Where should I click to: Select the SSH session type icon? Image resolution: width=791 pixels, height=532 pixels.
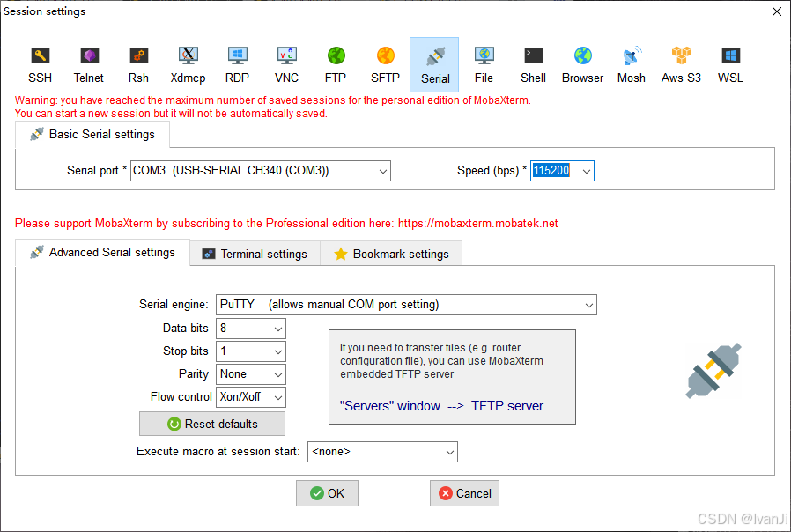[x=40, y=65]
